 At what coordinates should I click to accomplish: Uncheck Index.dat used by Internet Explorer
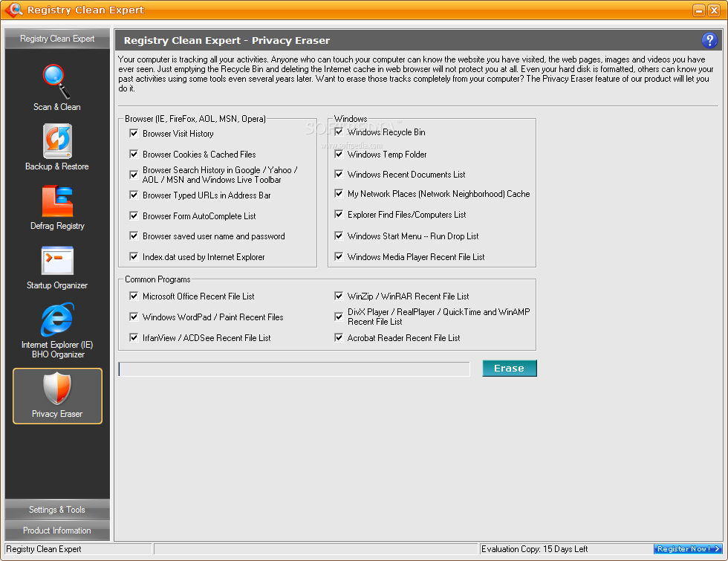134,256
